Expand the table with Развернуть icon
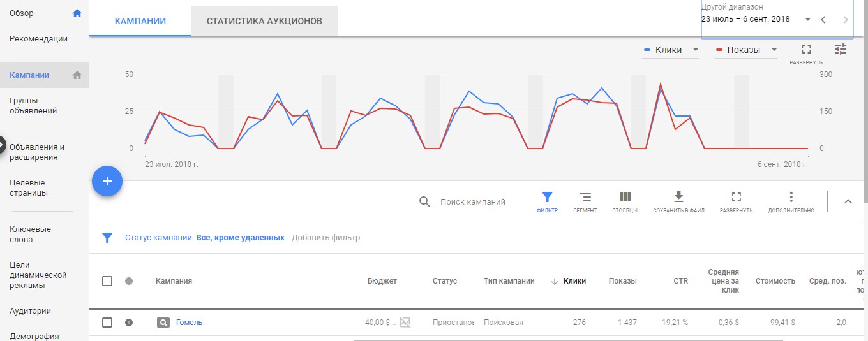Screen dimensions: 868x341 pos(736,197)
